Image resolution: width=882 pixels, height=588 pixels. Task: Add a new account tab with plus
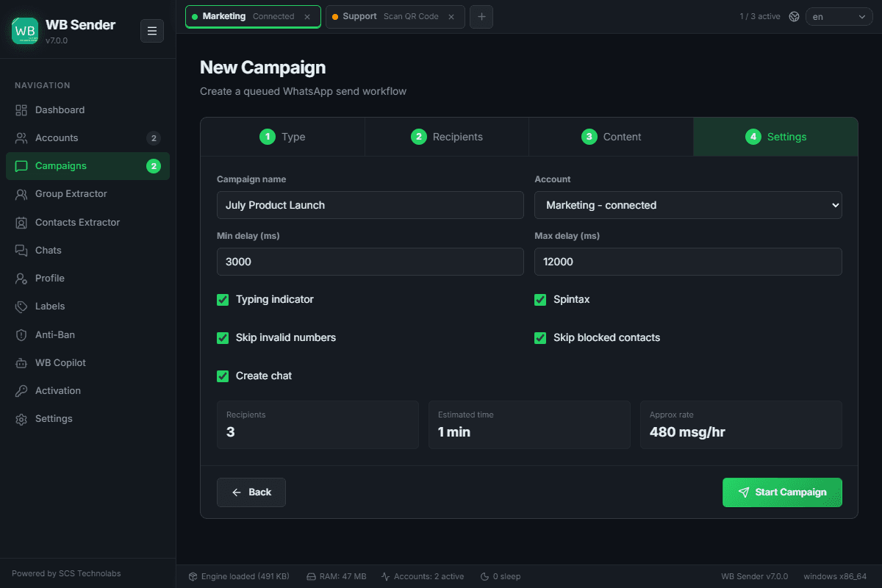481,16
